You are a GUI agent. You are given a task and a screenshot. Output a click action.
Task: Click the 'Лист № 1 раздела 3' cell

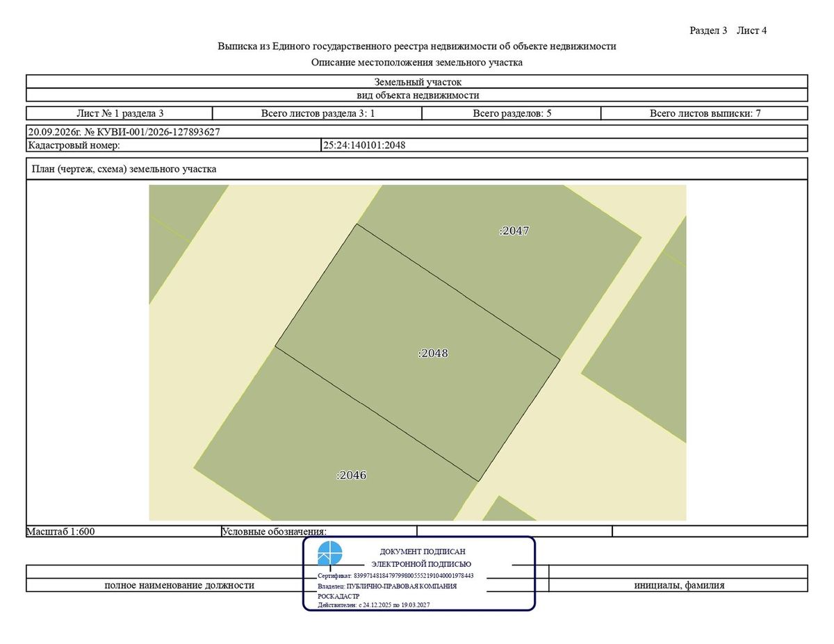pos(120,113)
